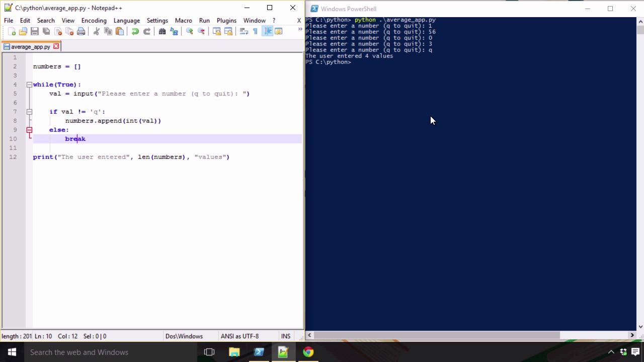The width and height of the screenshot is (644, 362).
Task: Open the File menu
Action: coord(9,21)
